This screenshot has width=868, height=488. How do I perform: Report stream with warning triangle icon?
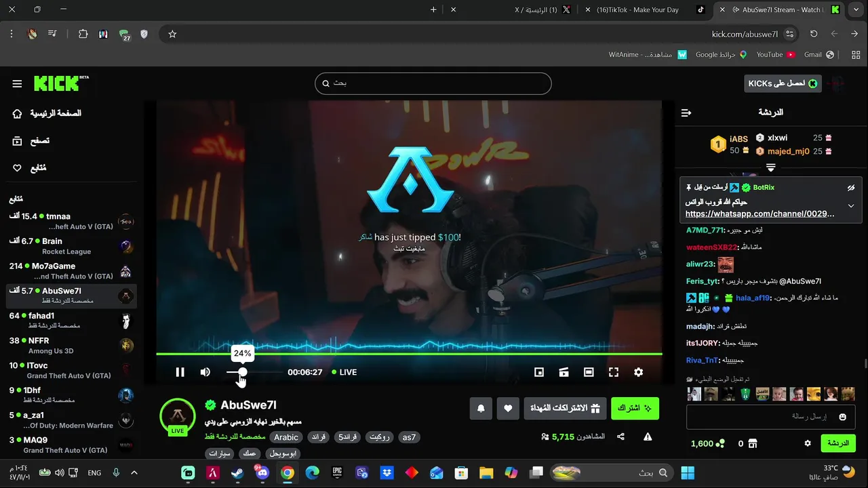pyautogui.click(x=648, y=437)
